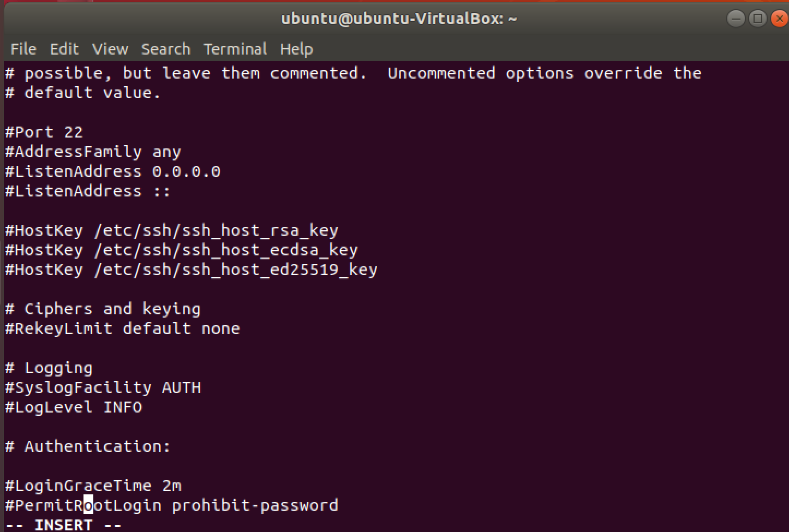Click the ssh_host_rsa_key HostKey line
The image size is (789, 532).
(x=171, y=231)
